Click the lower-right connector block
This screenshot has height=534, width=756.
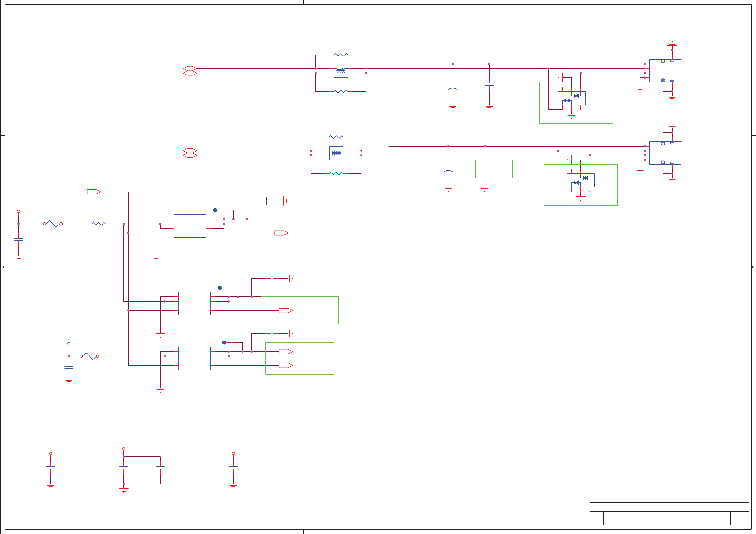[665, 153]
